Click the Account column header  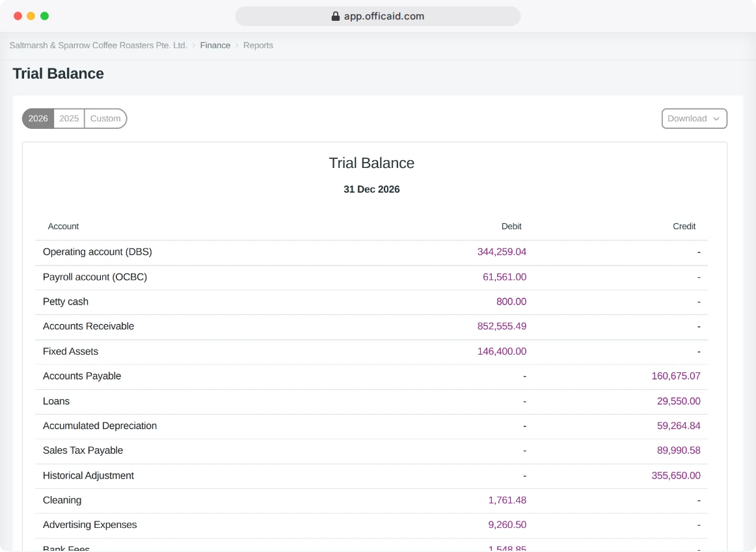[63, 227]
